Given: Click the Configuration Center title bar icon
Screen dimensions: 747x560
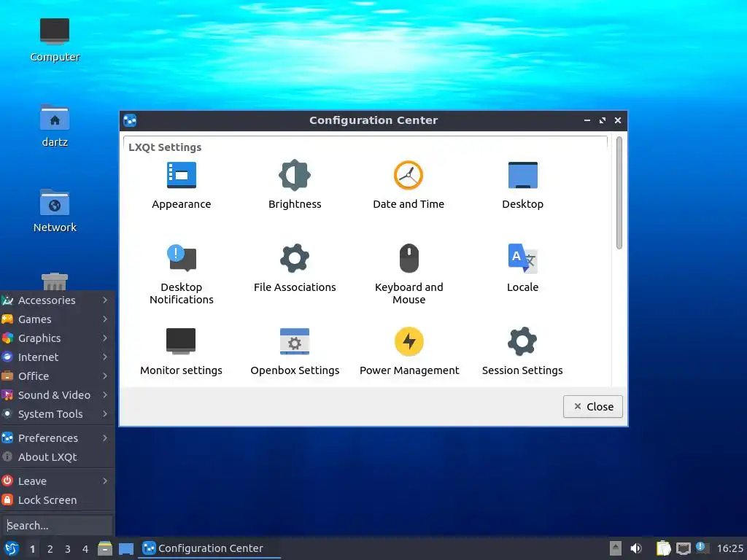Looking at the screenshot, I should 130,120.
